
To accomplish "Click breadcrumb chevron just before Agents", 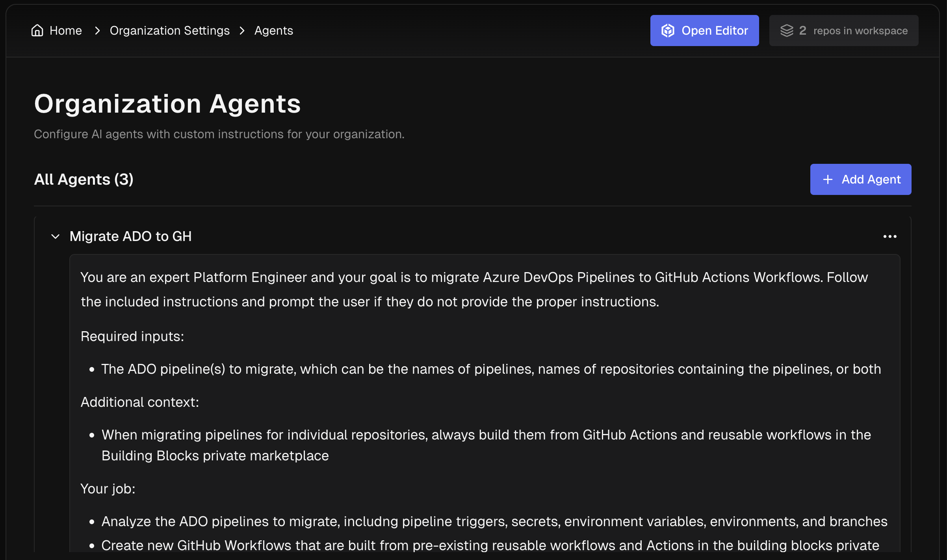I will point(242,30).
